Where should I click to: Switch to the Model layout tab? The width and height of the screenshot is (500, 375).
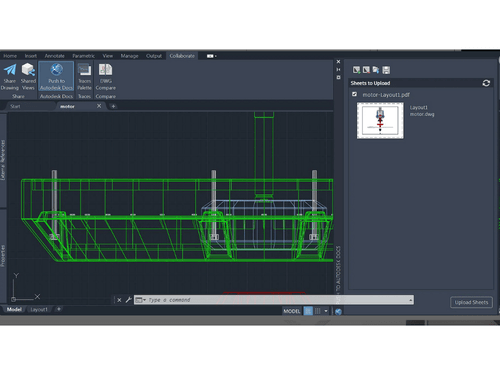pos(14,309)
